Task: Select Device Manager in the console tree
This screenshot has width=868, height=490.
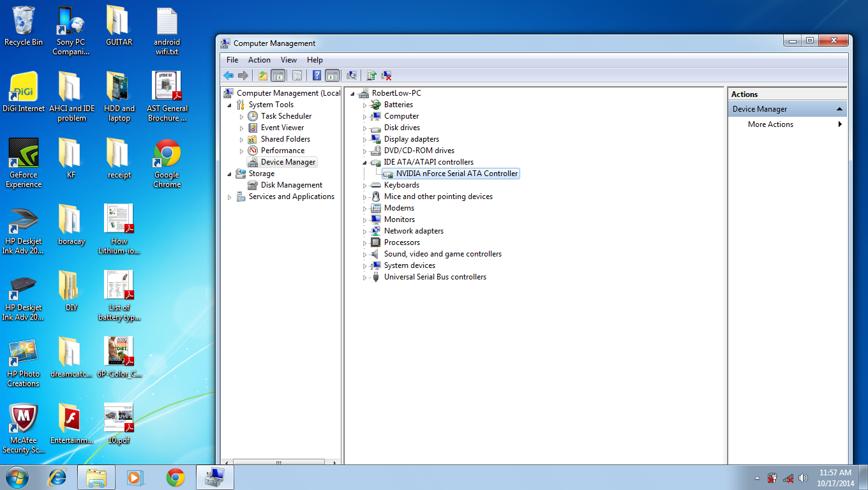Action: click(288, 162)
